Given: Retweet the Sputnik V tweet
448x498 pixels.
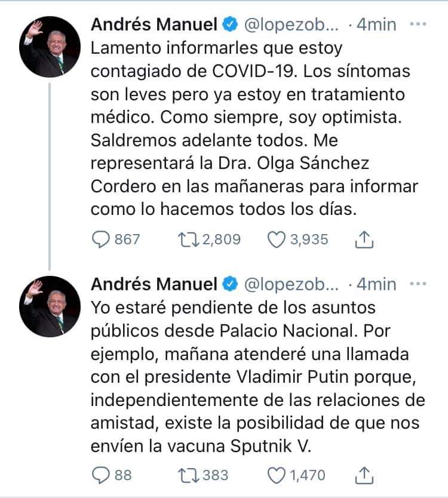Looking at the screenshot, I should point(189,475).
